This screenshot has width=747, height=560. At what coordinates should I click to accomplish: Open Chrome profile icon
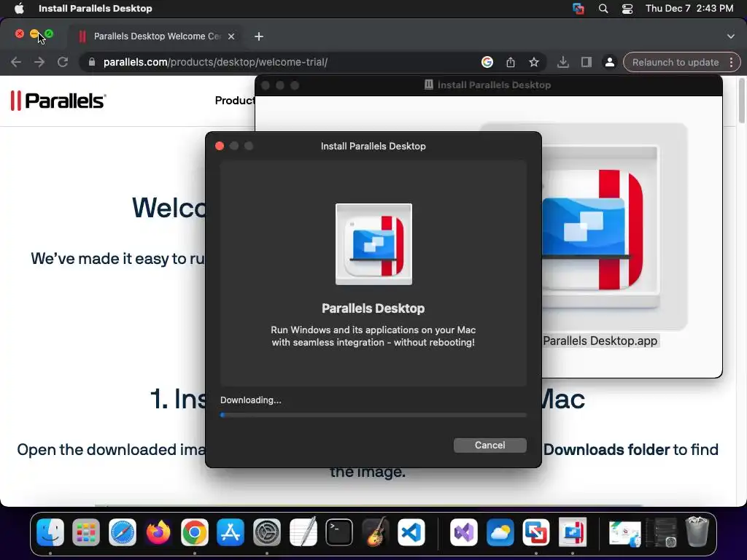609,63
